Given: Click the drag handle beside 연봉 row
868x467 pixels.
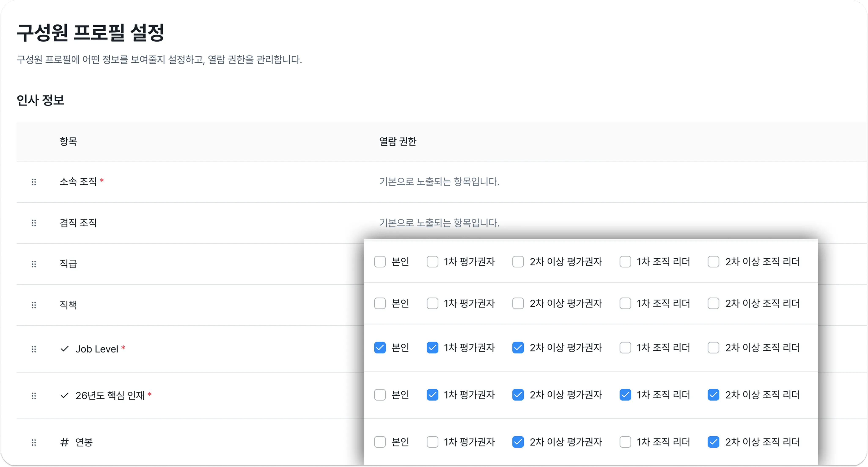Looking at the screenshot, I should click(x=34, y=442).
